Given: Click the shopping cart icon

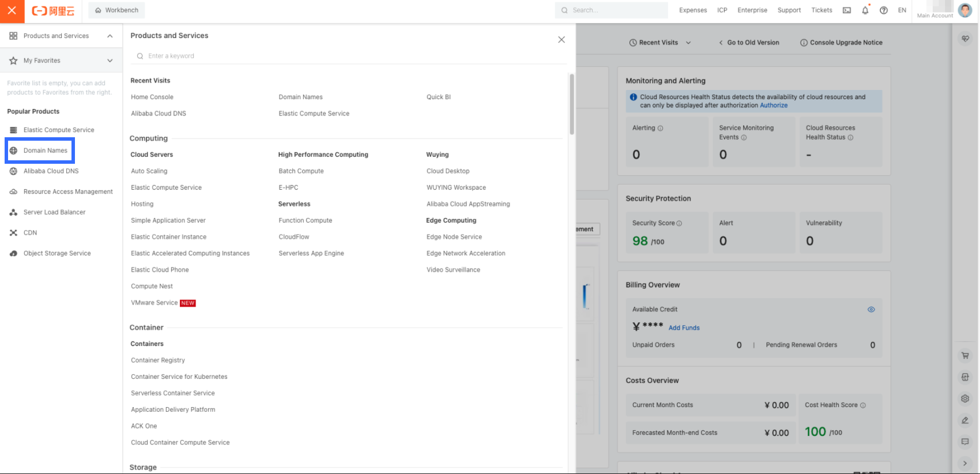Looking at the screenshot, I should coord(964,356).
